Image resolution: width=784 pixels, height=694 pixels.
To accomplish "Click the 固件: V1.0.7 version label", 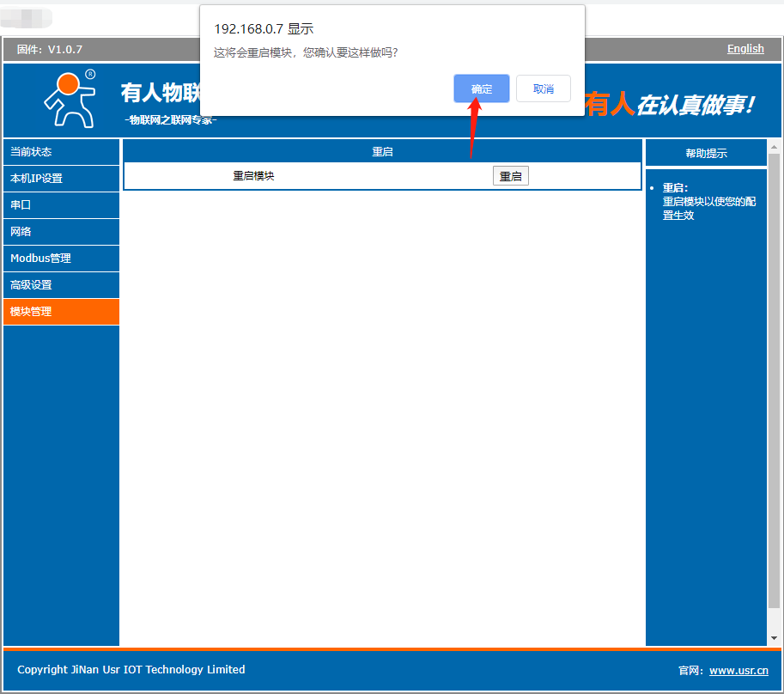I will [50, 50].
